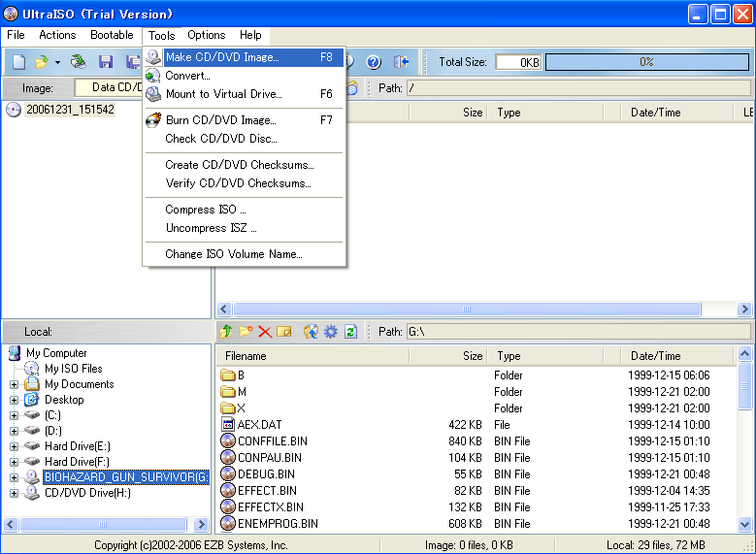Click the Open CD/DVD toolbar icon
Viewport: 756px width, 554px height.
pos(79,62)
